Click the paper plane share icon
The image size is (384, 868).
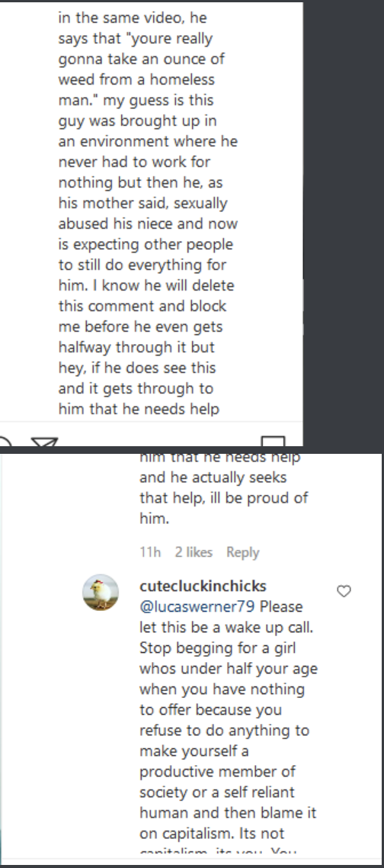(44, 441)
